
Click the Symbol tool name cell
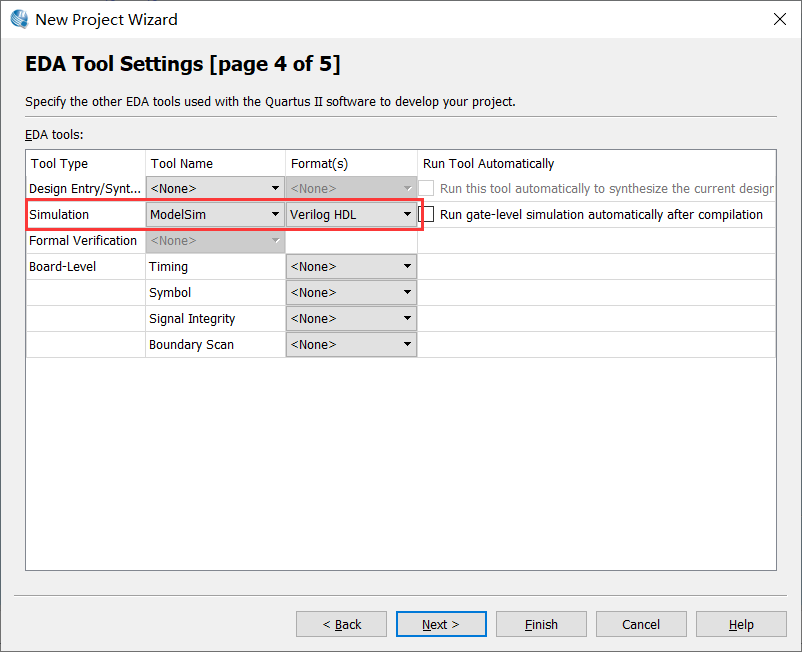215,293
